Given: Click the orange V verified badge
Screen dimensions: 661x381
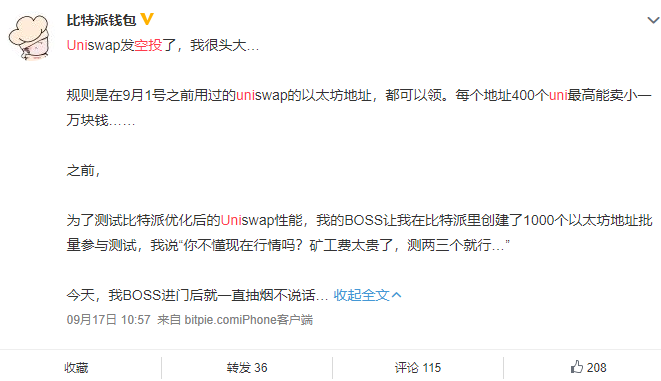Looking at the screenshot, I should (147, 19).
